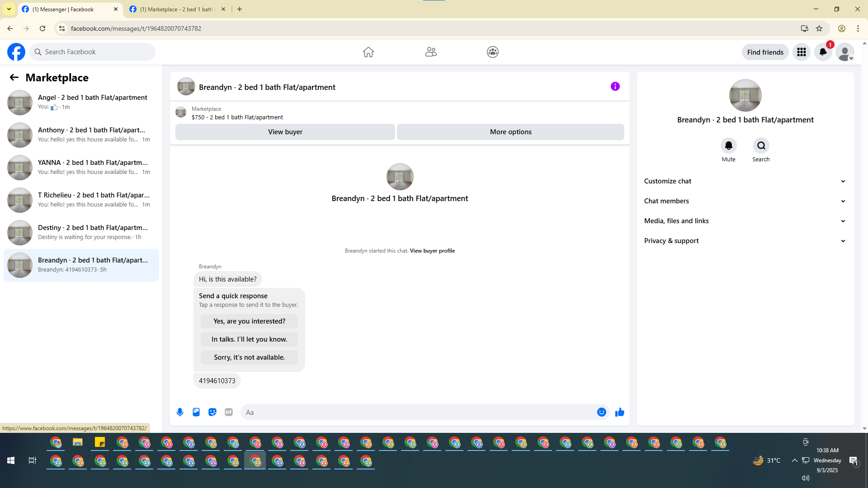
Task: Switch to the Messenger | Facebook tab
Action: (70, 9)
